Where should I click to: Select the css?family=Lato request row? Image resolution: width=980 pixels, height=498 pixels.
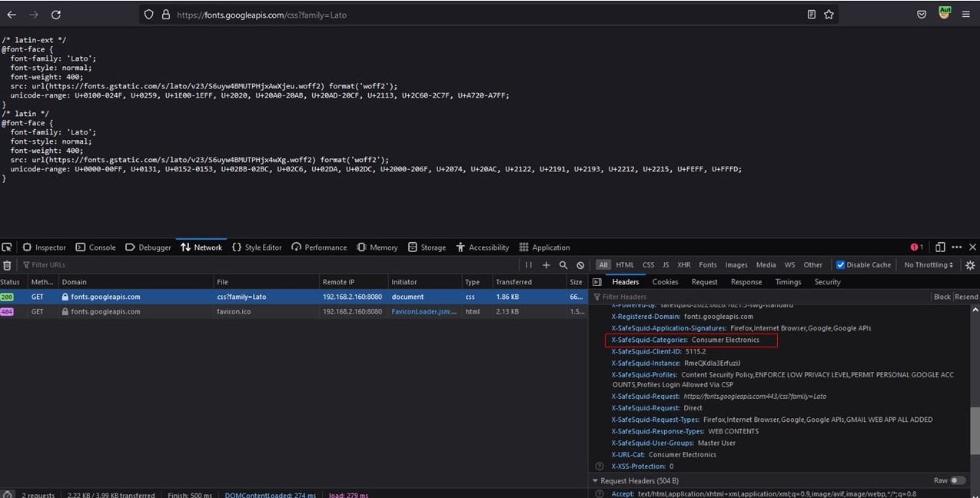tap(292, 297)
